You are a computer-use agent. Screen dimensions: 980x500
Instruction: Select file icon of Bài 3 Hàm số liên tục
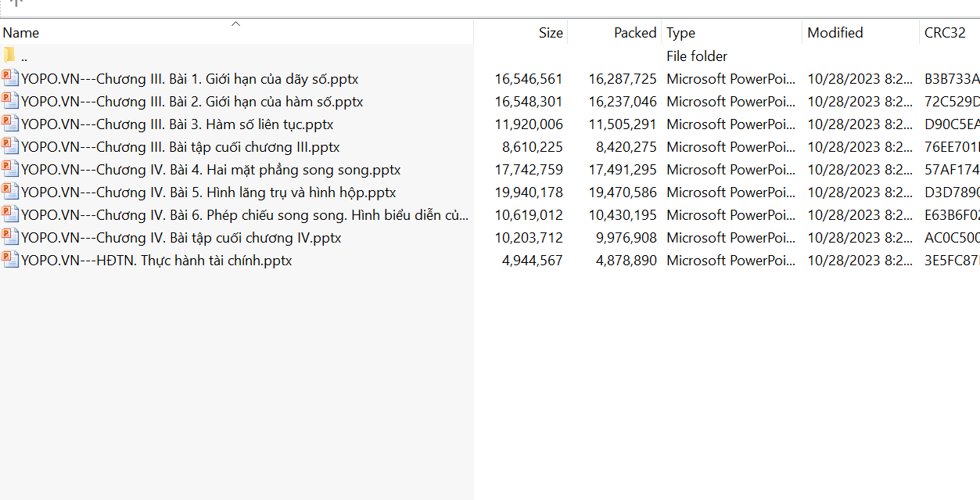tap(10, 124)
